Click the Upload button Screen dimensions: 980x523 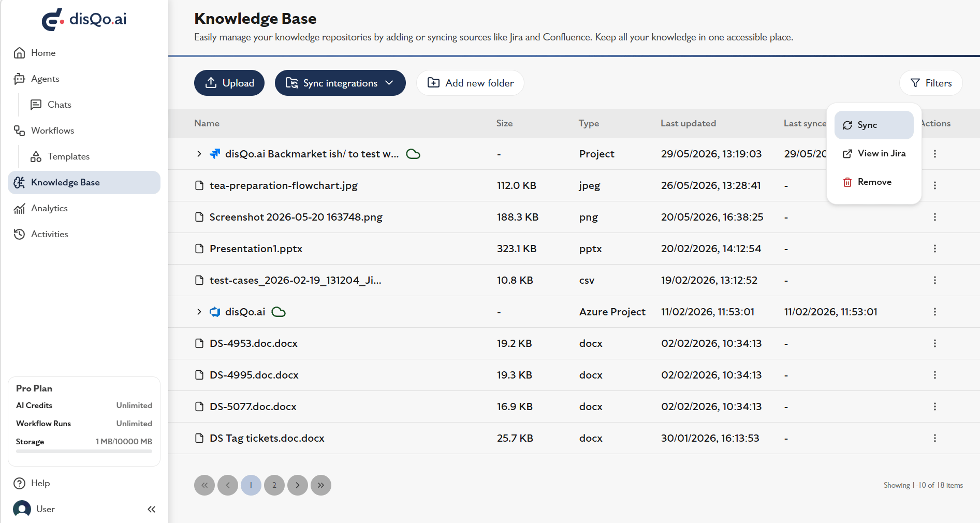point(229,83)
